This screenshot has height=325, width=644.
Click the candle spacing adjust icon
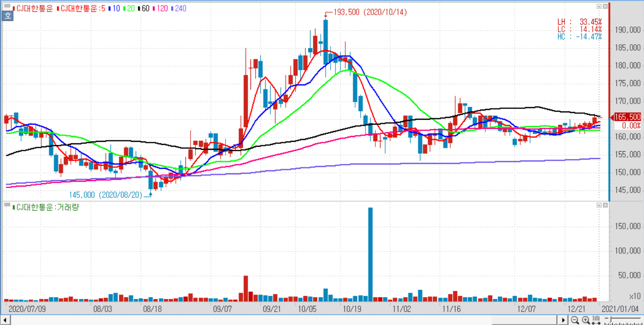click(x=596, y=320)
